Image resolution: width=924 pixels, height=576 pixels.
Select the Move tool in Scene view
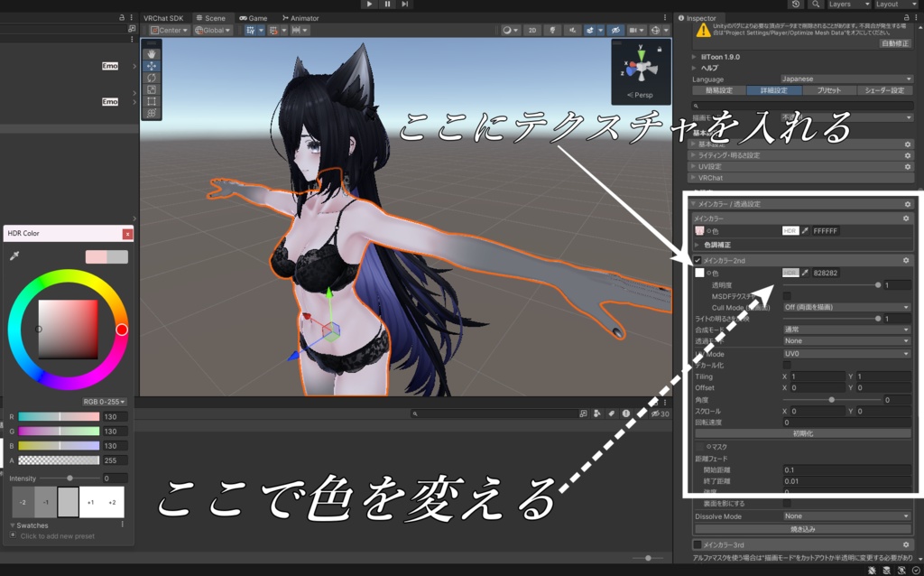click(152, 66)
